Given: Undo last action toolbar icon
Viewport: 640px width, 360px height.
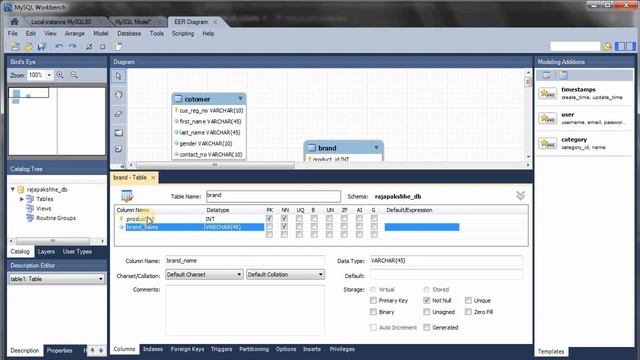Looking at the screenshot, I should pyautogui.click(x=59, y=47).
